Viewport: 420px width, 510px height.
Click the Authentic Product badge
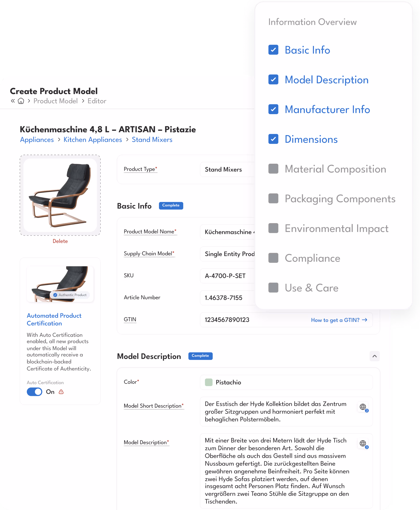(70, 295)
